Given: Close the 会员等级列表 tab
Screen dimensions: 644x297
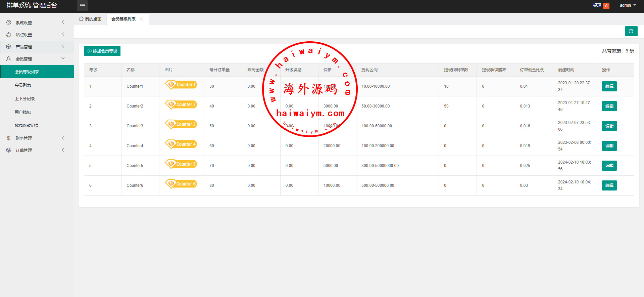Looking at the screenshot, I should point(141,19).
